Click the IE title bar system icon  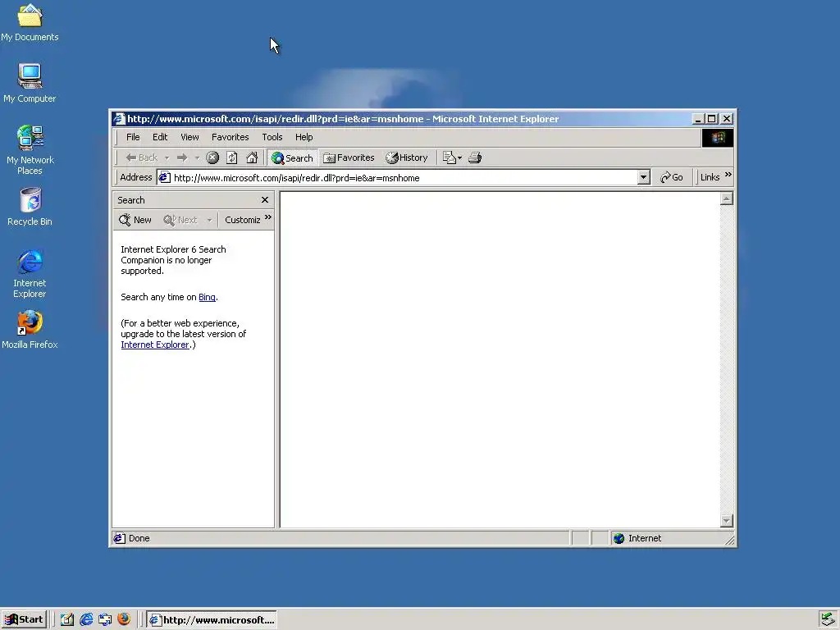[x=120, y=119]
